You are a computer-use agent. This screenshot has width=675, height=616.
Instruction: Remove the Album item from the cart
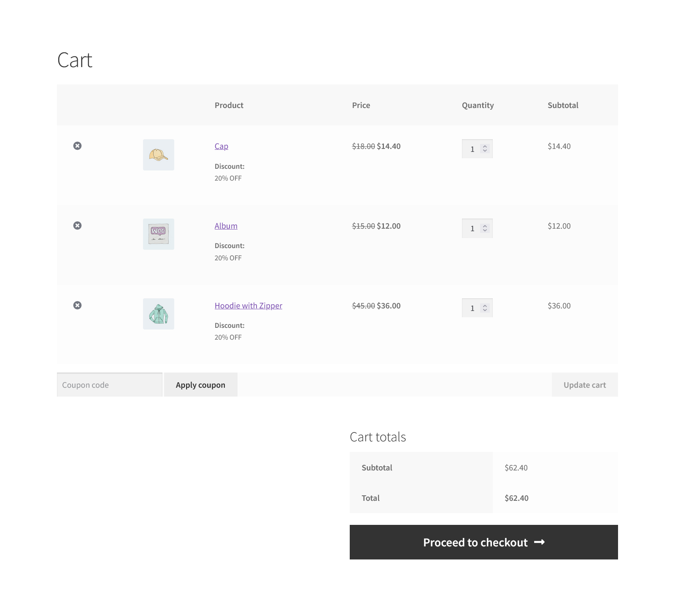(x=77, y=226)
